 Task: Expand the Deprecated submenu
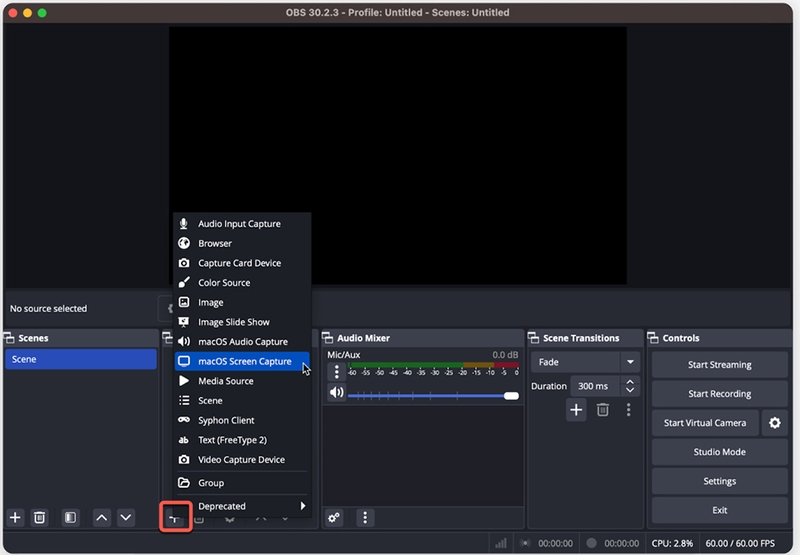(x=243, y=506)
